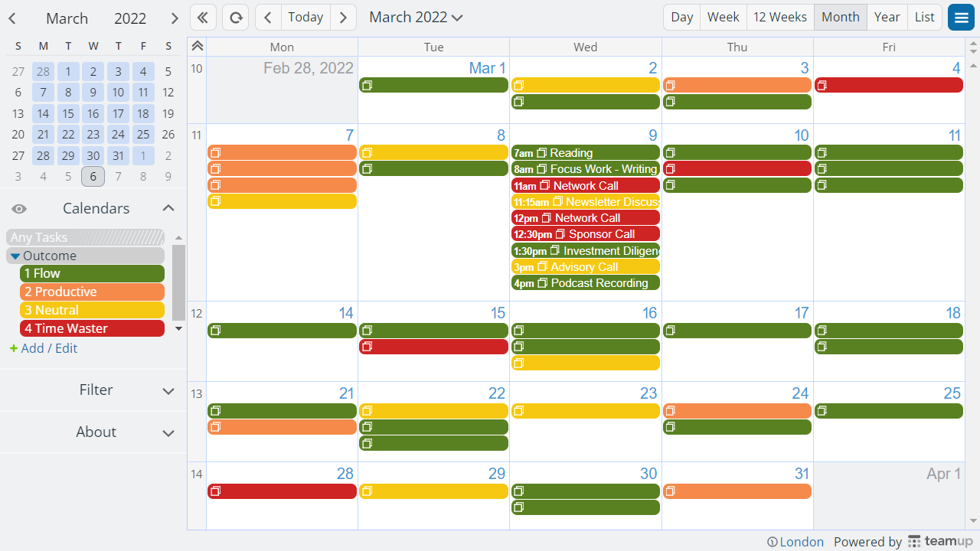Hide all calendars using the eye icon
This screenshot has height=551, width=980.
[x=18, y=208]
